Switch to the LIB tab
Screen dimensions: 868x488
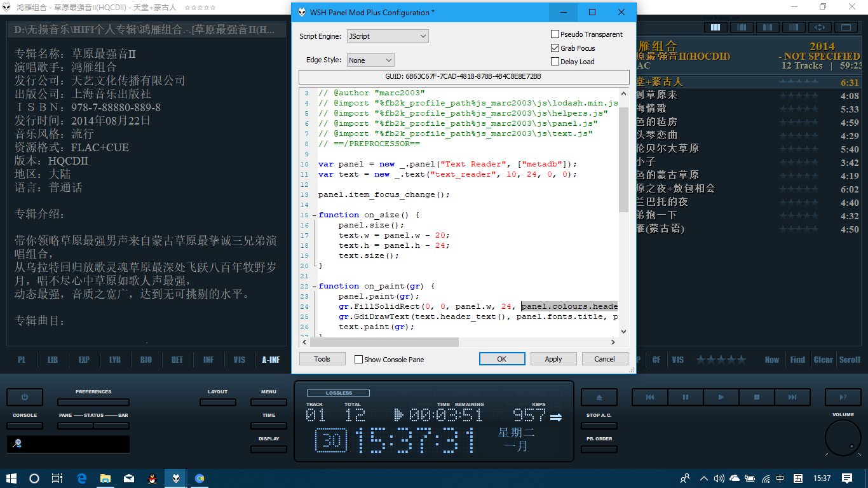click(53, 360)
